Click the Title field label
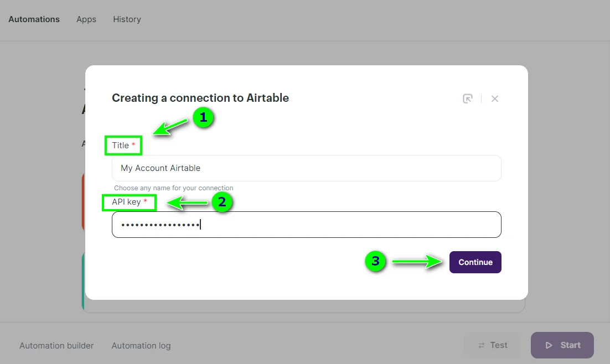Viewport: 610px width, 364px height. 121,145
